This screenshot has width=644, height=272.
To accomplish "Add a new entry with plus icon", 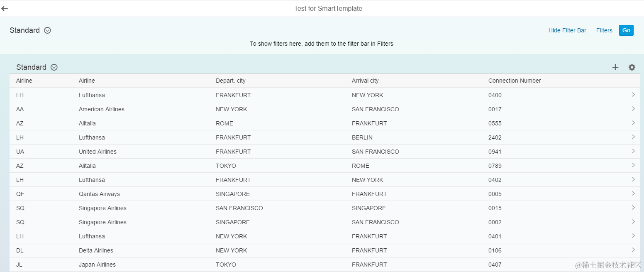I will point(615,67).
